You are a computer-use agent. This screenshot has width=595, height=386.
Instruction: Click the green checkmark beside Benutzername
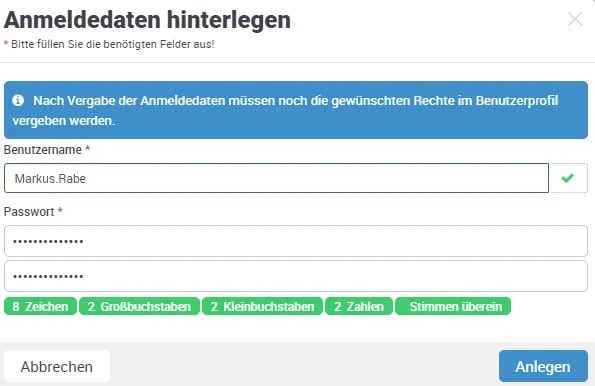(568, 178)
